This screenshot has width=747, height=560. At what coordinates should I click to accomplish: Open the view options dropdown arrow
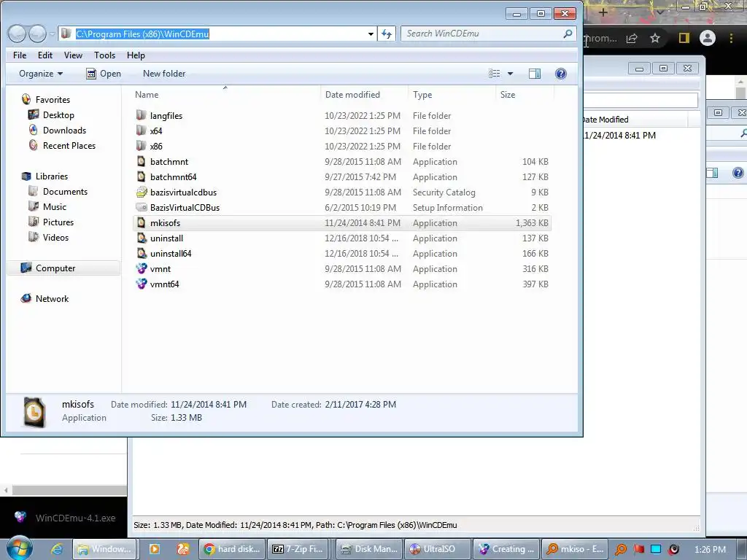(510, 74)
